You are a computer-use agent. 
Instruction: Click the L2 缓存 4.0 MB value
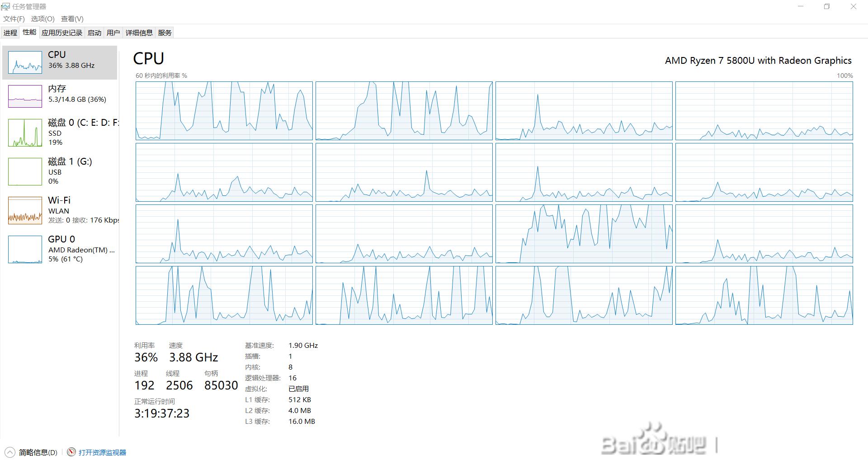(300, 410)
